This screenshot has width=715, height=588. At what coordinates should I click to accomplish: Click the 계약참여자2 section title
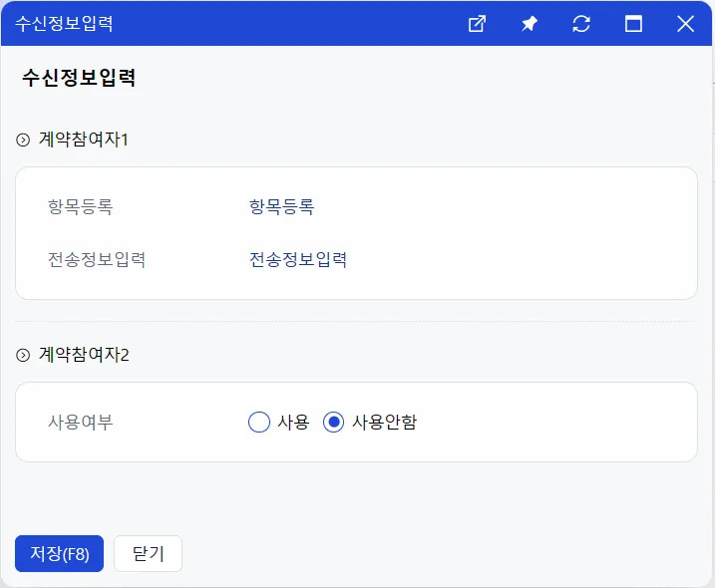click(x=84, y=355)
